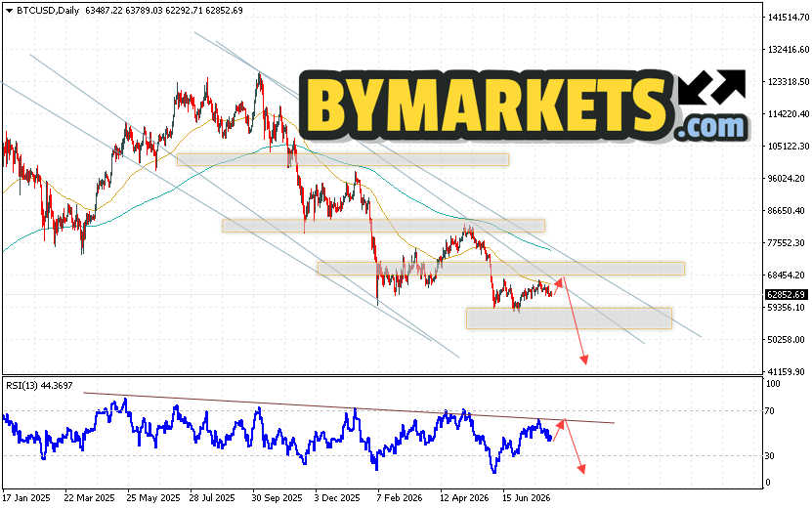This screenshot has width=812, height=509.
Task: Select the high value 63789.03
Action: pyautogui.click(x=144, y=11)
